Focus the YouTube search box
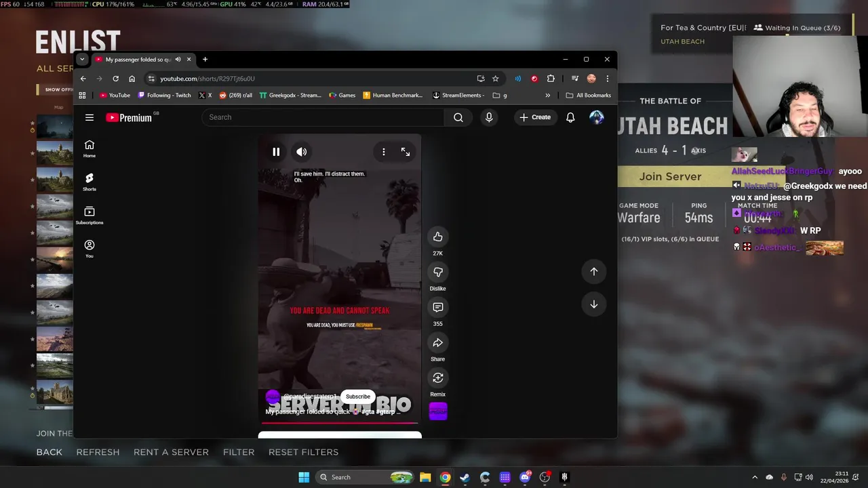This screenshot has width=868, height=488. 323,117
